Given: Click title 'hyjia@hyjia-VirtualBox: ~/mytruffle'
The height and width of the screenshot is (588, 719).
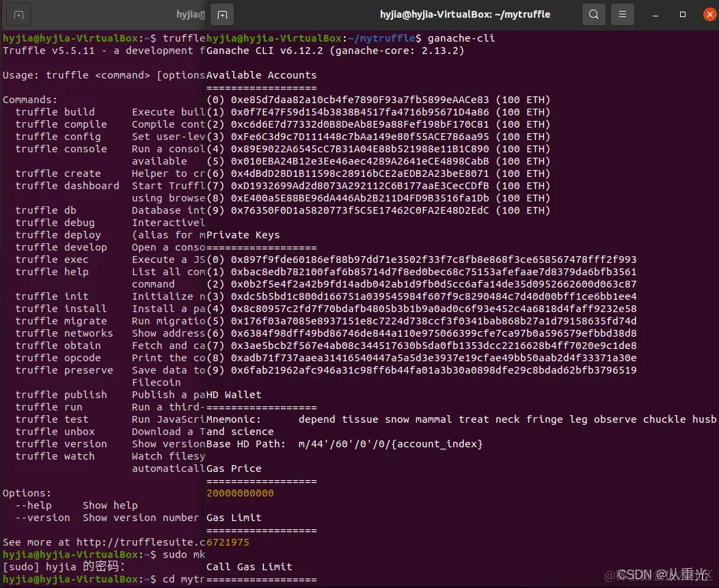Looking at the screenshot, I should point(465,14).
